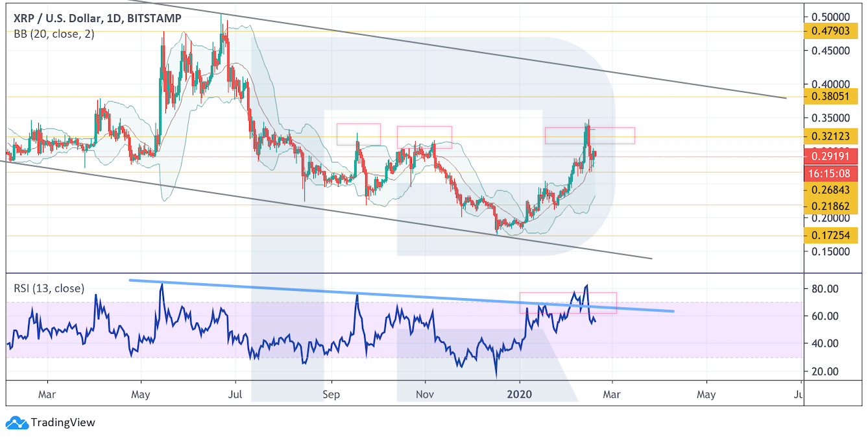Click the May label right of 2020
The height and width of the screenshot is (439, 868).
(x=706, y=394)
